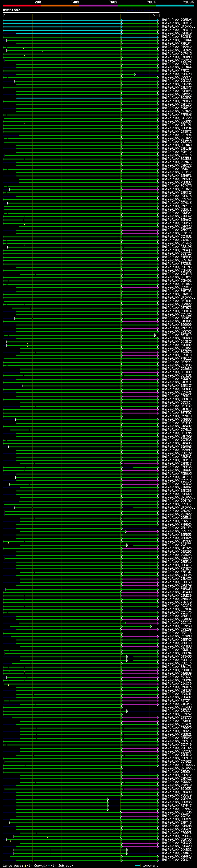Screen dimensions: 197x868
Task: Click label UniRef100_A7QUN9
Action: (x=176, y=57)
